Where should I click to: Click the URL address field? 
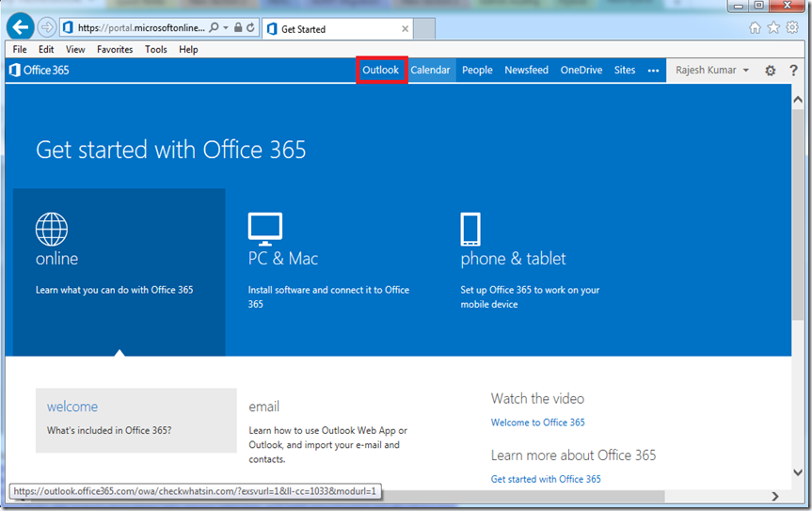click(141, 27)
